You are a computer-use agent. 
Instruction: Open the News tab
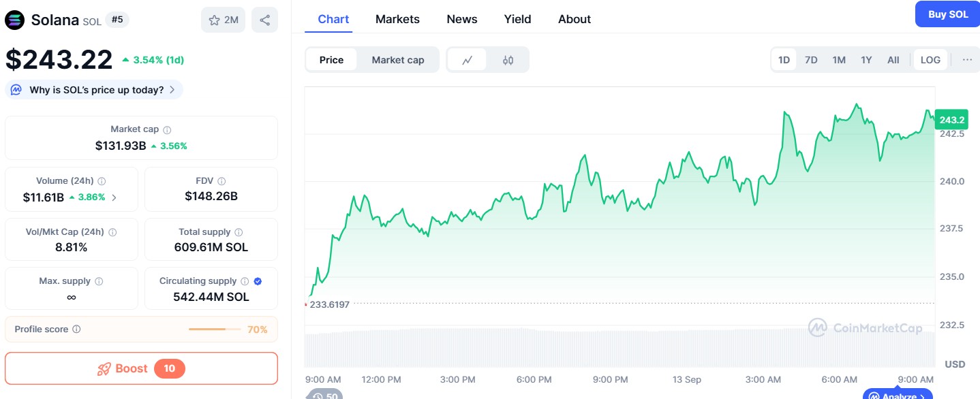(462, 19)
